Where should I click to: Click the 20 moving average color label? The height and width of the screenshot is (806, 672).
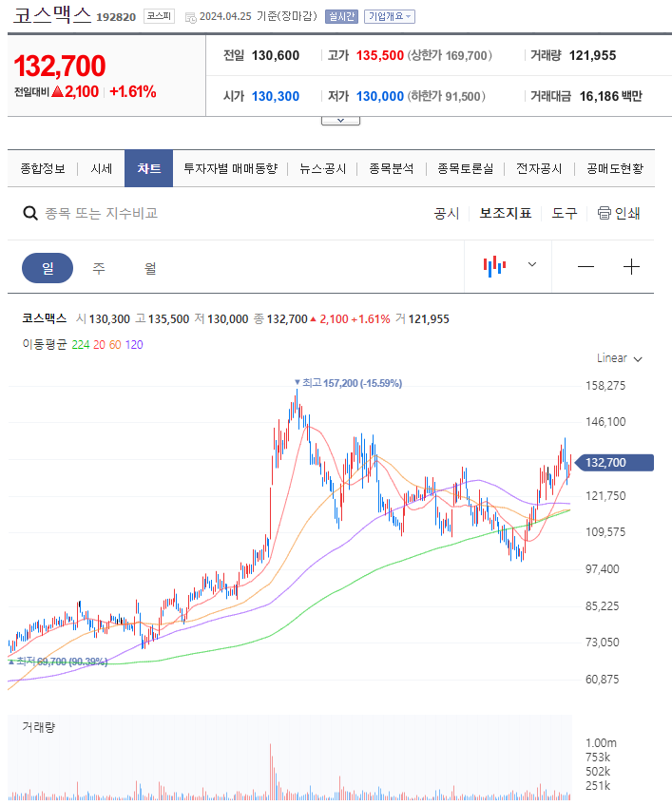click(99, 345)
